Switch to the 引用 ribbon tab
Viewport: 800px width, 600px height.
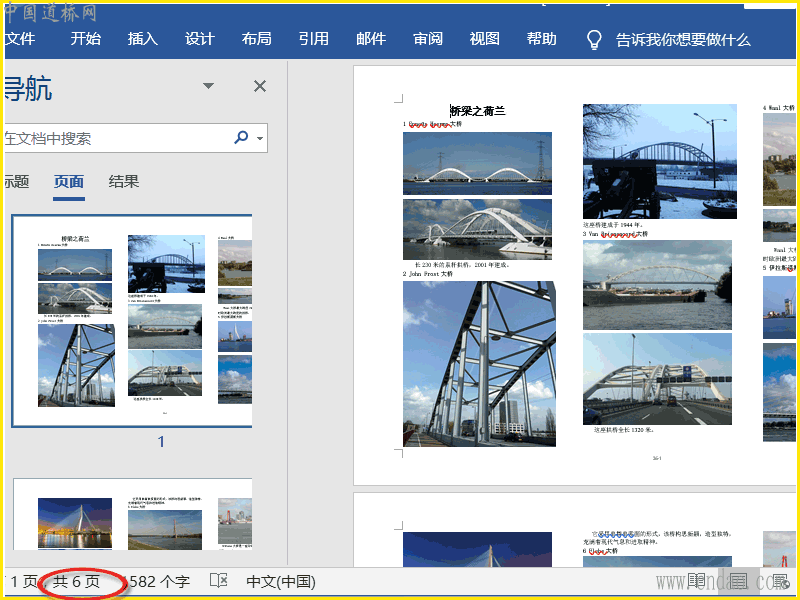tap(313, 39)
